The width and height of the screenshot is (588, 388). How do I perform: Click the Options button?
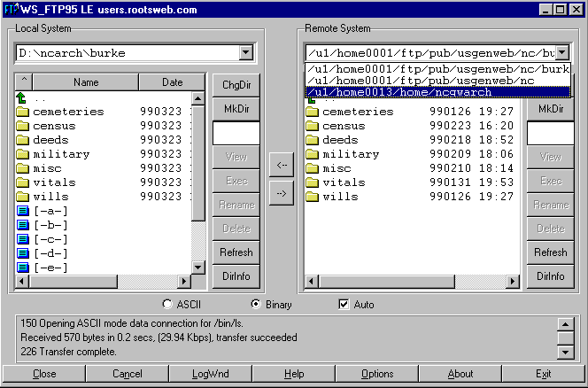coord(377,374)
